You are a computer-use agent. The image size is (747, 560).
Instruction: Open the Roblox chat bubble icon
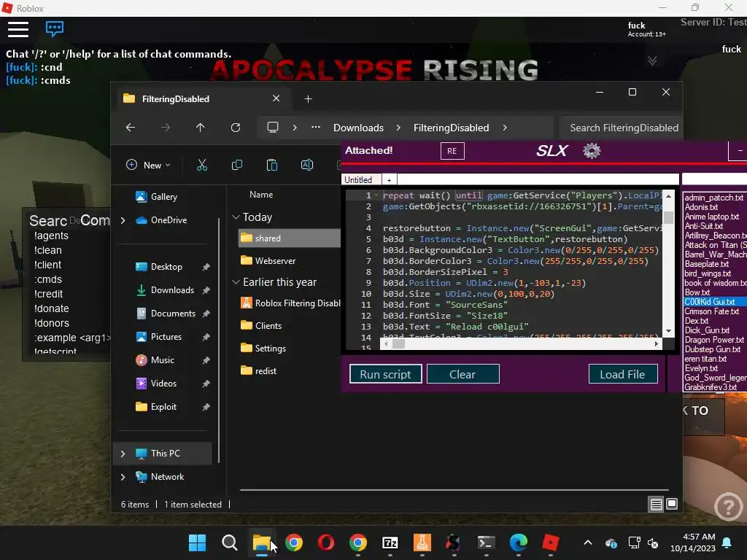[x=54, y=28]
